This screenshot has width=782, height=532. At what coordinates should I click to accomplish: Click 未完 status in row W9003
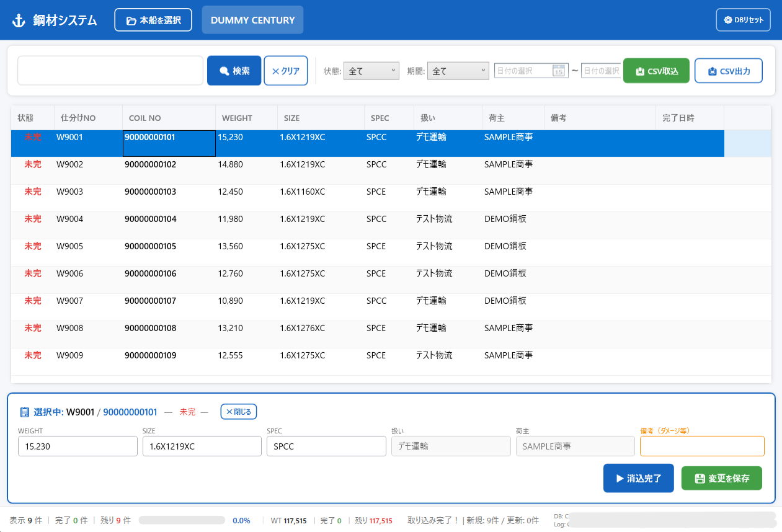(x=33, y=192)
